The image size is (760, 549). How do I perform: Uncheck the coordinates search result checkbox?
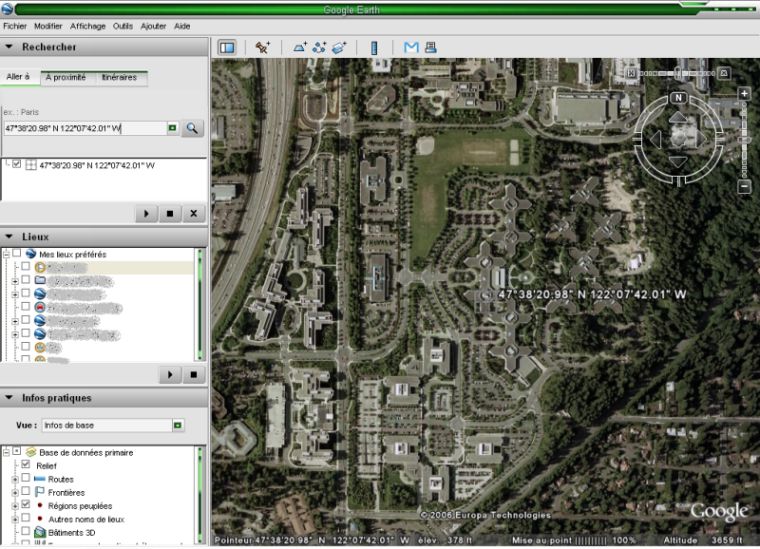16,164
